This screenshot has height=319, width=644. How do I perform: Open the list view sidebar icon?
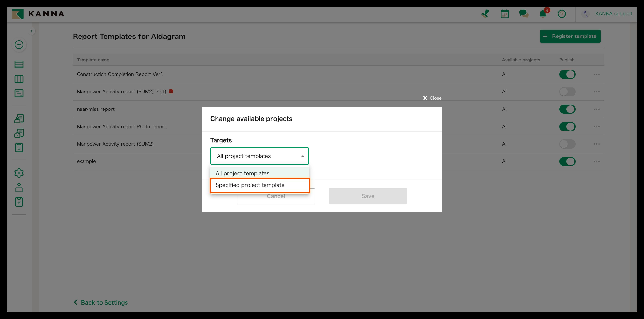19,65
